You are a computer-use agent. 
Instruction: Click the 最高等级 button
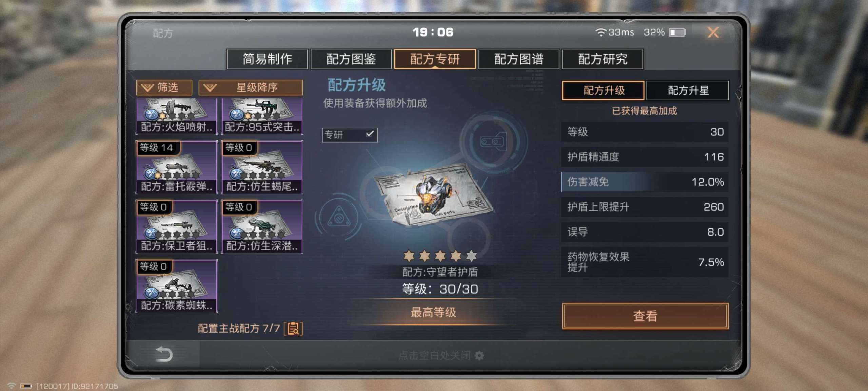pos(434,312)
